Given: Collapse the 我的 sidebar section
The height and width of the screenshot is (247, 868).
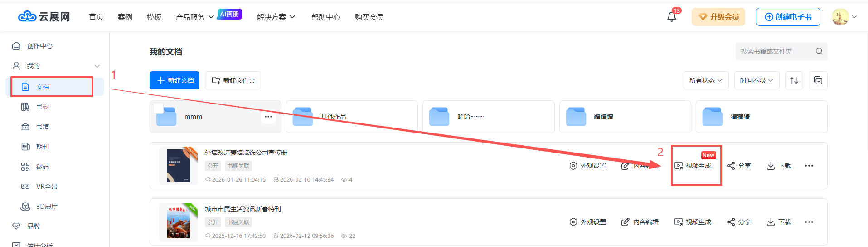Looking at the screenshot, I should (x=97, y=66).
